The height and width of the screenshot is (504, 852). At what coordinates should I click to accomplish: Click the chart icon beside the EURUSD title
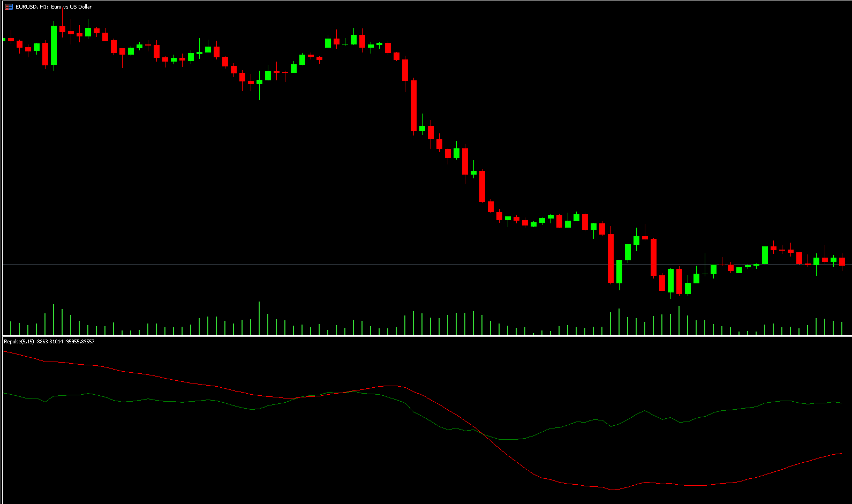click(x=9, y=7)
